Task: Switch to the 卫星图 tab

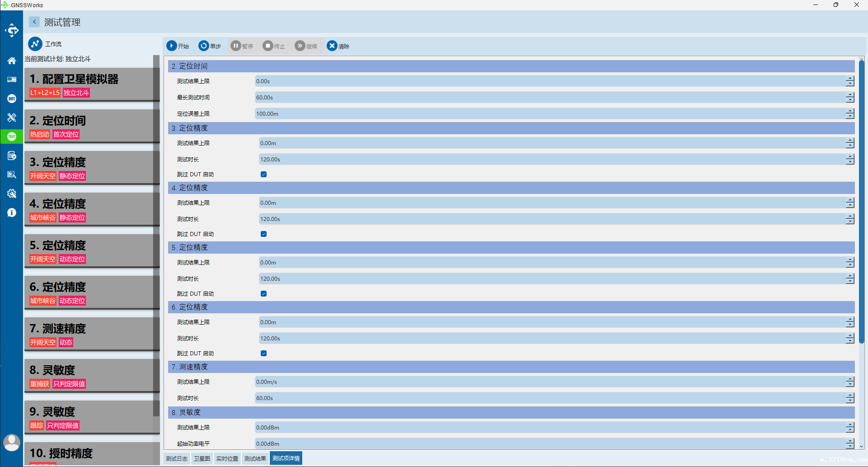Action: click(202, 458)
